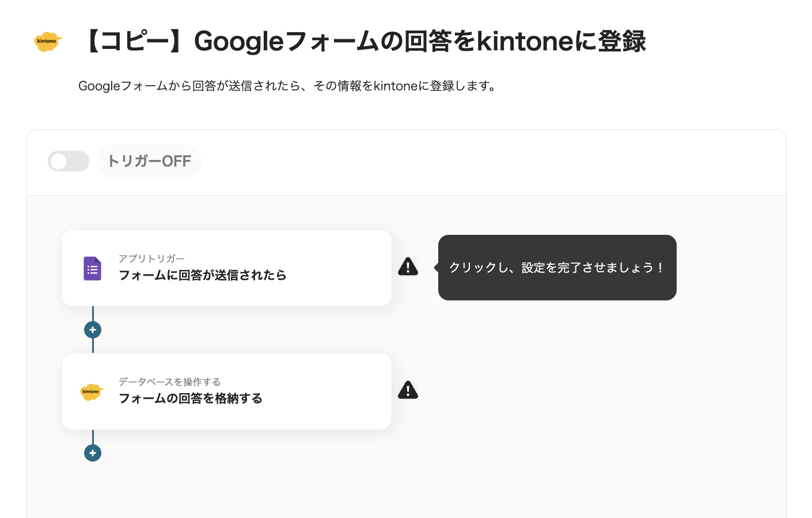Click the アプリトリガー label in the first card

click(x=151, y=259)
